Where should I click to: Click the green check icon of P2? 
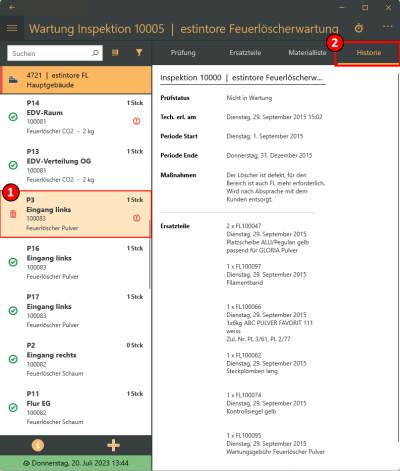pyautogui.click(x=13, y=359)
